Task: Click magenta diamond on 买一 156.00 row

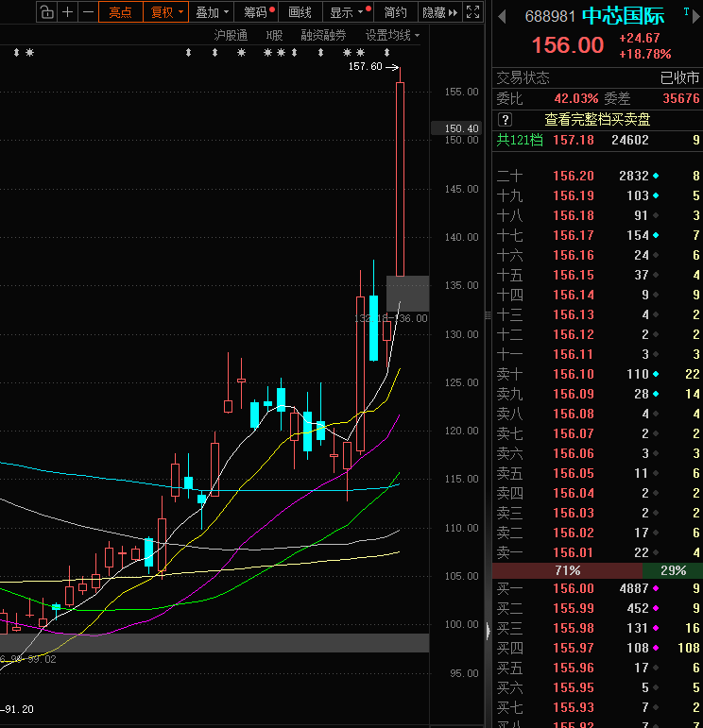Action: 656,588
